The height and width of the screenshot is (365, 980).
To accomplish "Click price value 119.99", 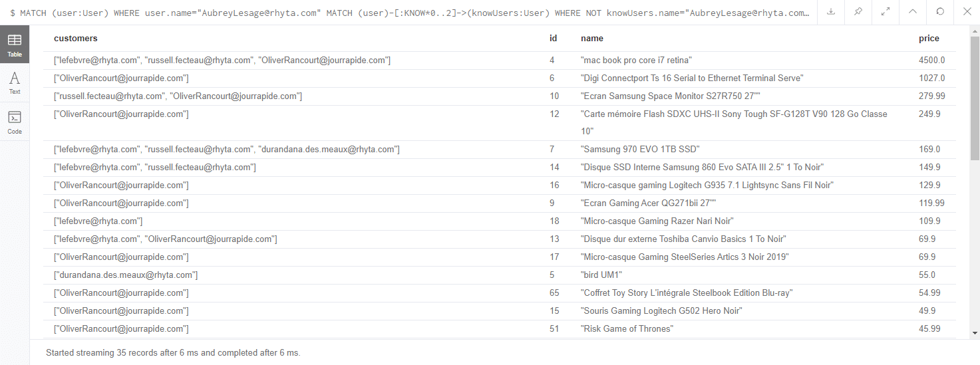I will pyautogui.click(x=932, y=203).
